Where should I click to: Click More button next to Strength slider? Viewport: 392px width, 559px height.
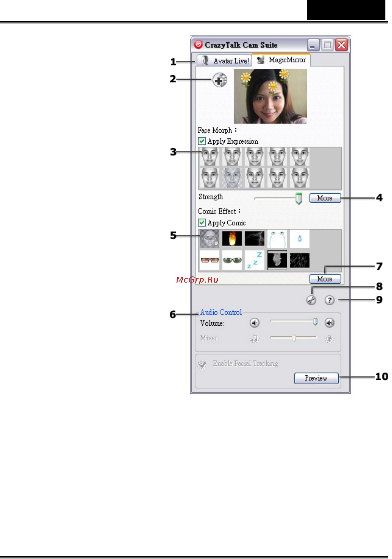[325, 198]
